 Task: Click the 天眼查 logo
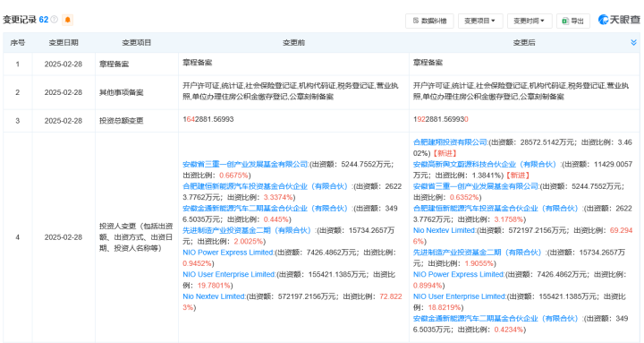[x=619, y=20]
